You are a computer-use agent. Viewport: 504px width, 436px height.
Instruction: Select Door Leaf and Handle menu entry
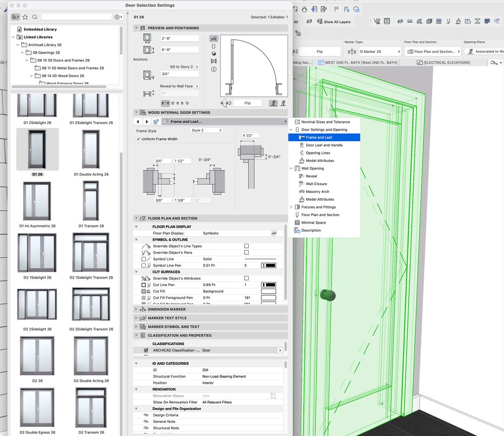pyautogui.click(x=324, y=145)
